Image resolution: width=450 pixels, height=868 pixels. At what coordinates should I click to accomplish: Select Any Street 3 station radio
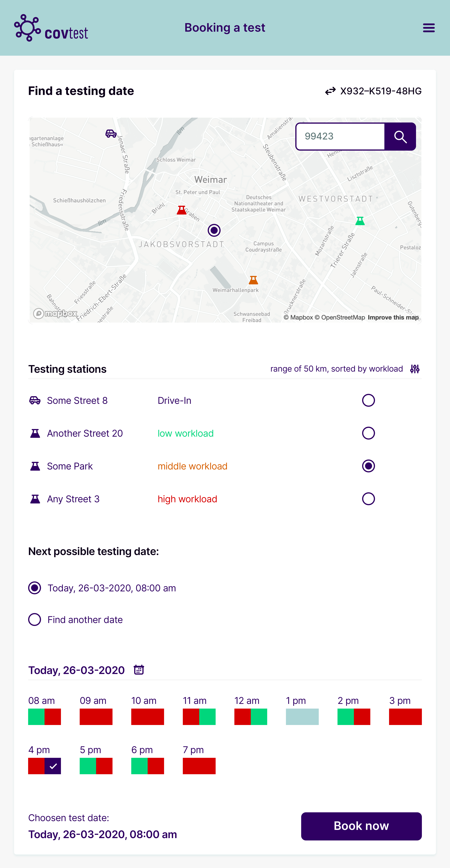point(368,499)
